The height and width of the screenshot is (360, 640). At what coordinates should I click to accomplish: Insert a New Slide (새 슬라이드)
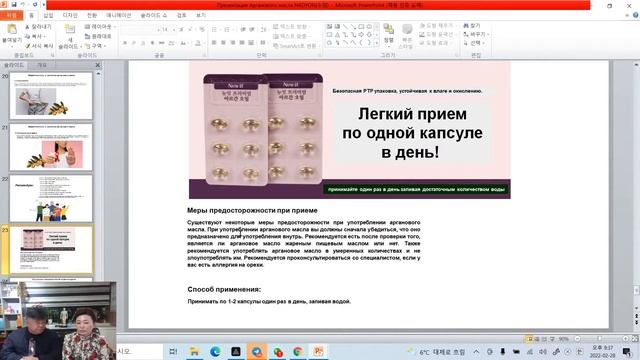pos(70,37)
